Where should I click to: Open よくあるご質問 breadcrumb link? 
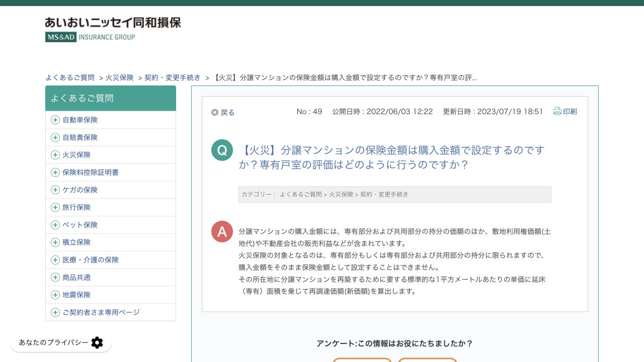click(x=70, y=77)
